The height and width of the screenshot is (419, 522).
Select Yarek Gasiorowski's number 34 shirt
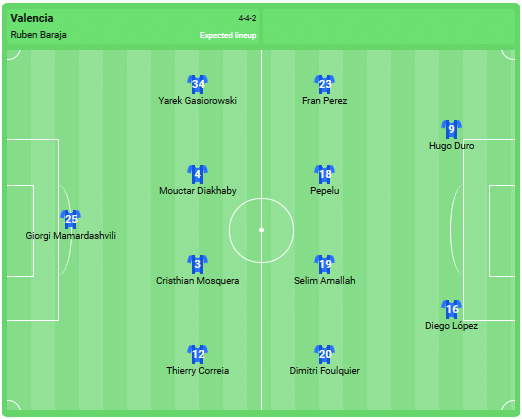pyautogui.click(x=198, y=84)
